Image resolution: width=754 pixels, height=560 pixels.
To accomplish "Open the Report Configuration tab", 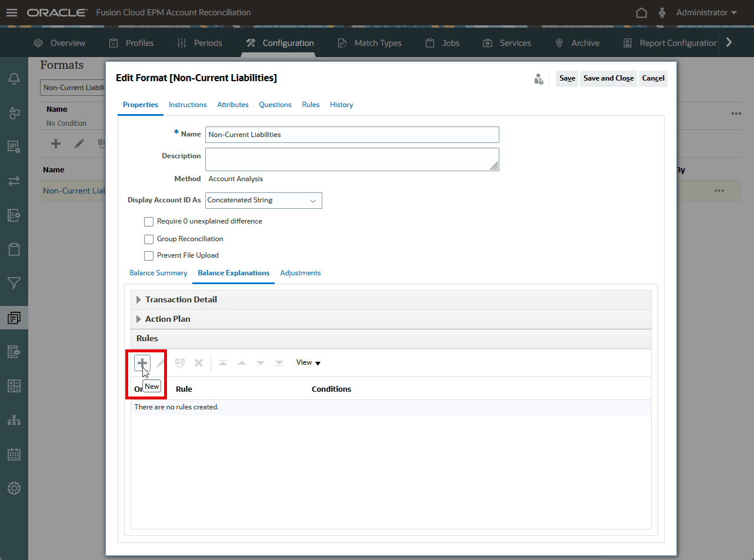I will pyautogui.click(x=670, y=43).
